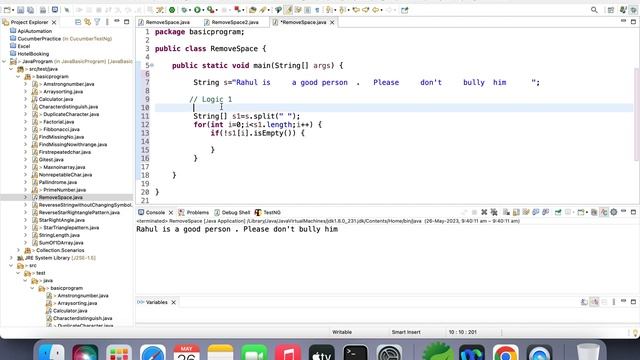Click Remove All Terminated Launches icon

tap(494, 212)
